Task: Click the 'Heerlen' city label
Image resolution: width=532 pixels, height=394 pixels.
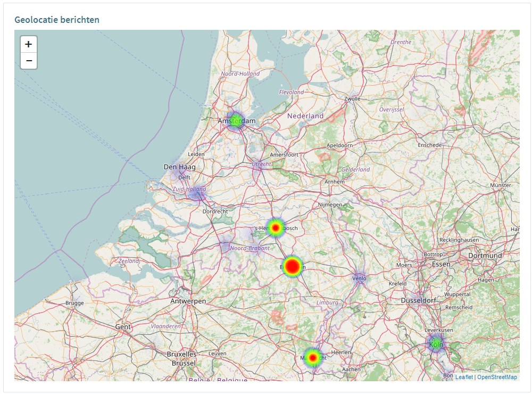Action: coord(341,352)
